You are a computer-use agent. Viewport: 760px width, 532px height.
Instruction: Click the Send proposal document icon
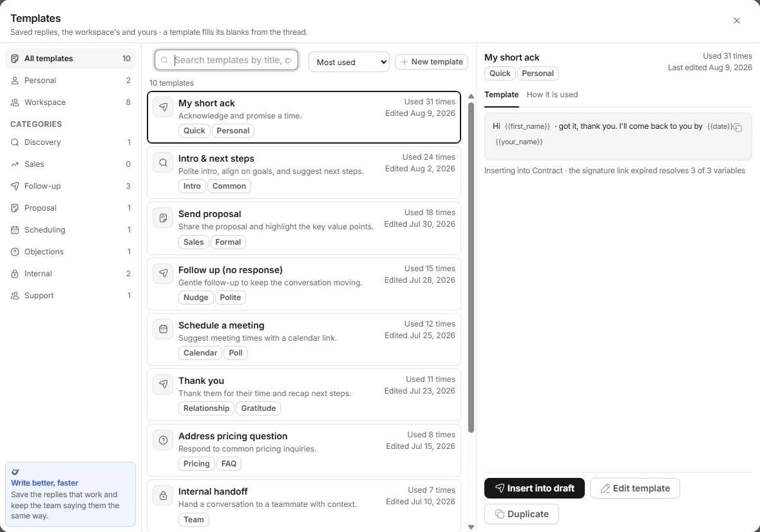164,218
